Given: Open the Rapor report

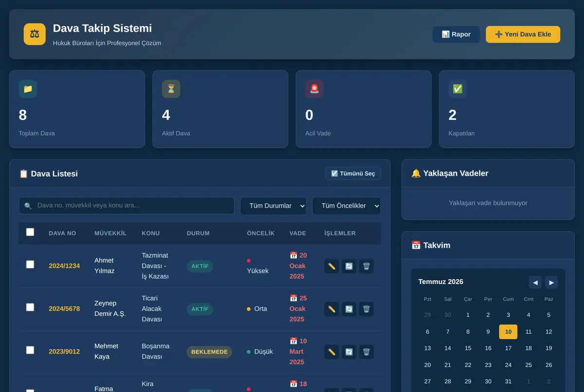Looking at the screenshot, I should coord(456,35).
